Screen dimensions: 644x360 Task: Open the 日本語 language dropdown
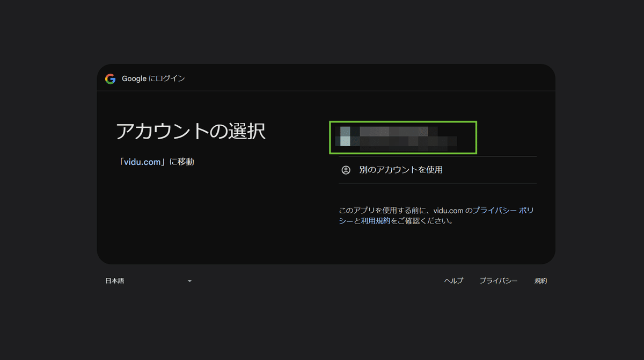tap(148, 281)
